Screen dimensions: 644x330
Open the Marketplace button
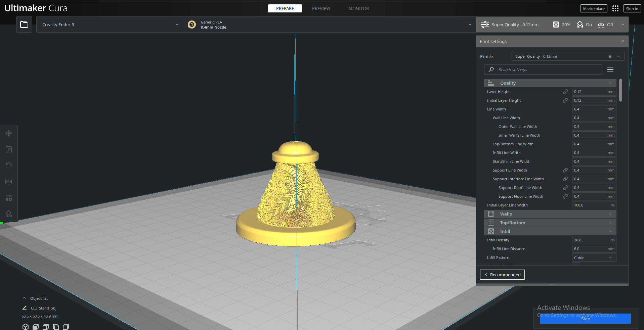(594, 9)
